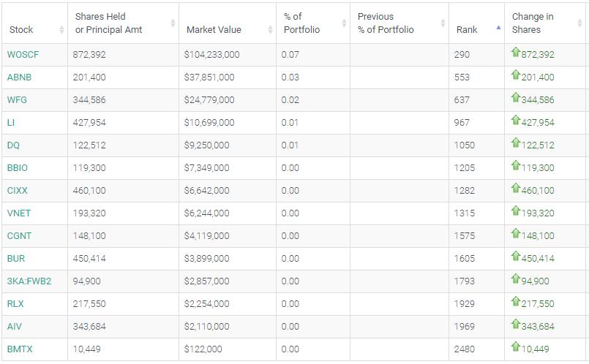Open the WOSCF stock link
The image size is (589, 364).
23,55
